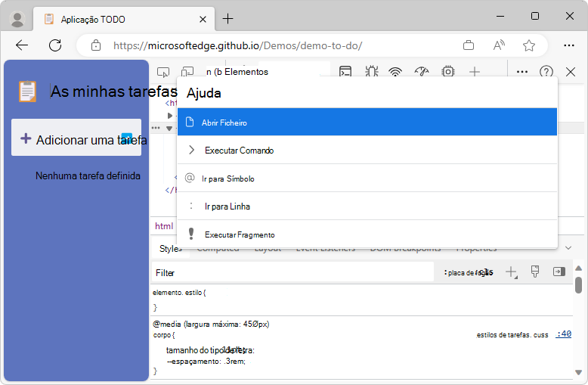The height and width of the screenshot is (385, 588).
Task: Open the Console tool icon
Action: pos(345,72)
